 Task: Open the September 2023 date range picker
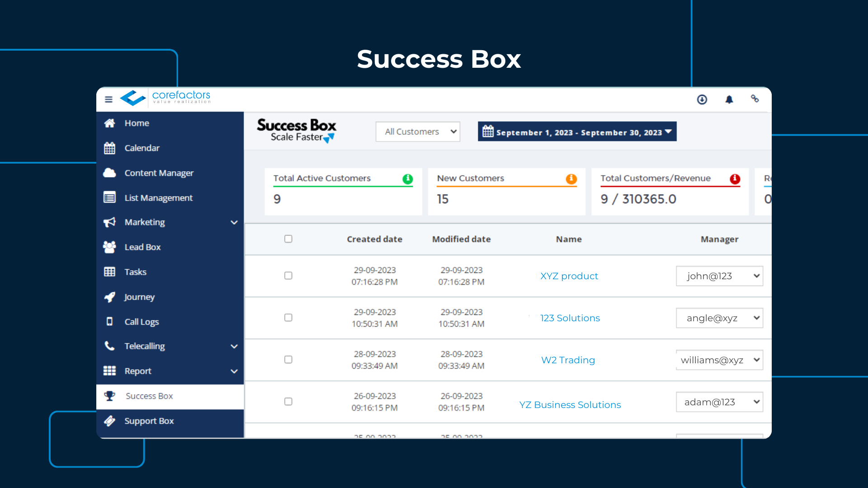pos(577,132)
